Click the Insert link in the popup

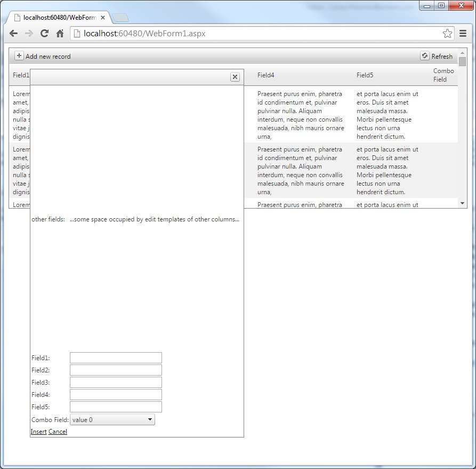coord(38,432)
